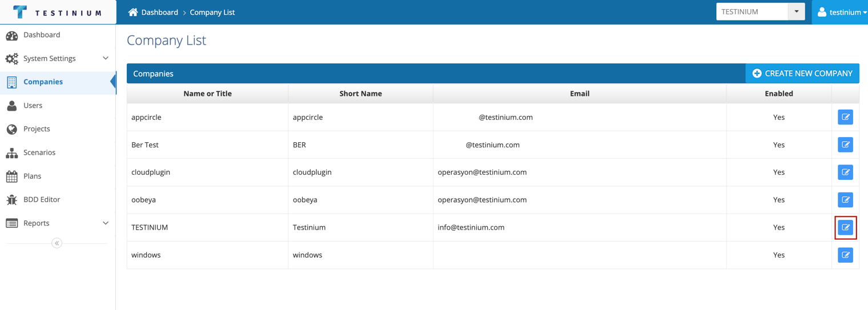Click the Scenarios hierarchy icon
The height and width of the screenshot is (310, 868).
[x=11, y=153]
